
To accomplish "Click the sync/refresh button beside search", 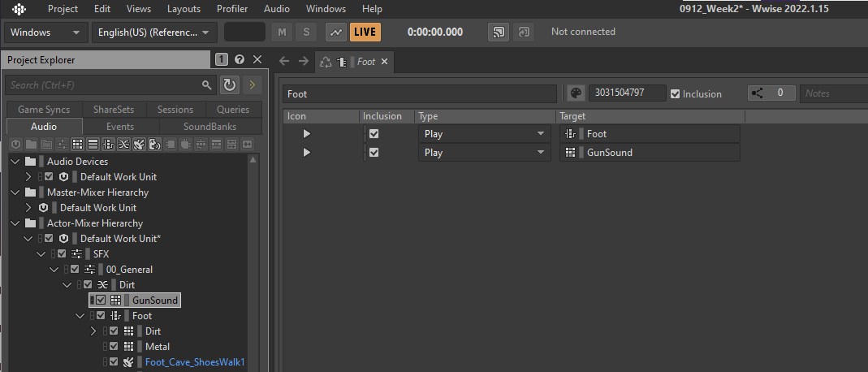I will 229,84.
